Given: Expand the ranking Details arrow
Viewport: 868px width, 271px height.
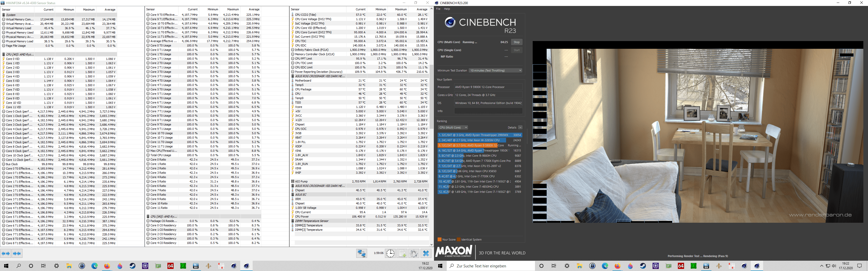Looking at the screenshot, I should [520, 127].
